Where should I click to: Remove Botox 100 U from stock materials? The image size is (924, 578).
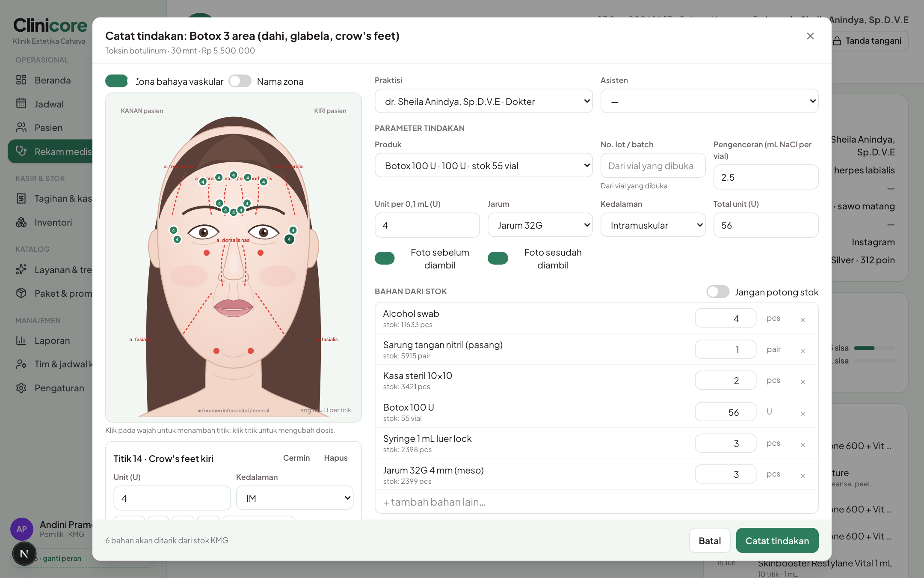click(803, 414)
